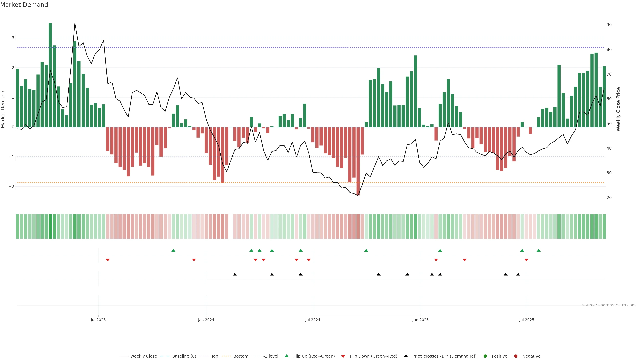
Task: Click the Market Demand chart title
Action: click(x=24, y=5)
